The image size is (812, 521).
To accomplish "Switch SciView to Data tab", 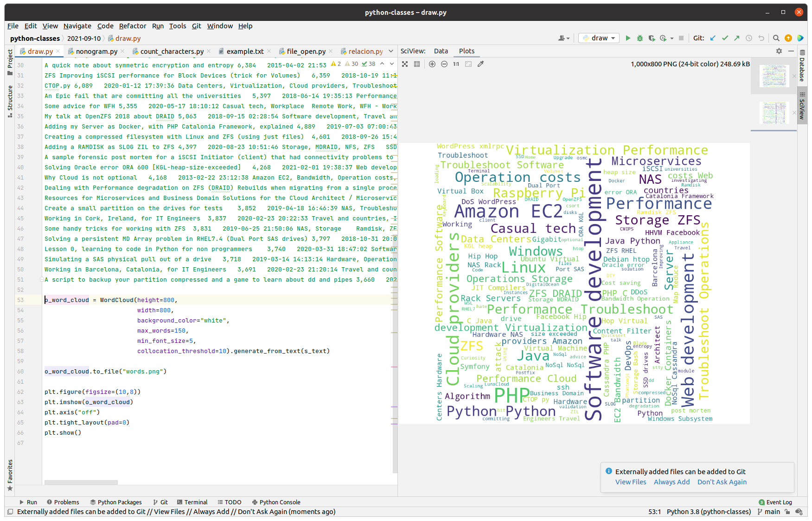I will click(x=441, y=51).
